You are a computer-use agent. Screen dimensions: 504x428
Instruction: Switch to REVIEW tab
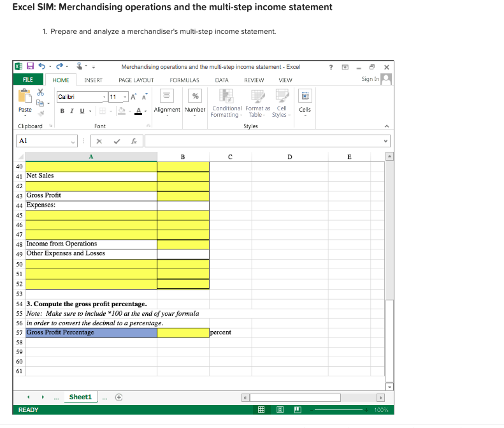pyautogui.click(x=254, y=80)
